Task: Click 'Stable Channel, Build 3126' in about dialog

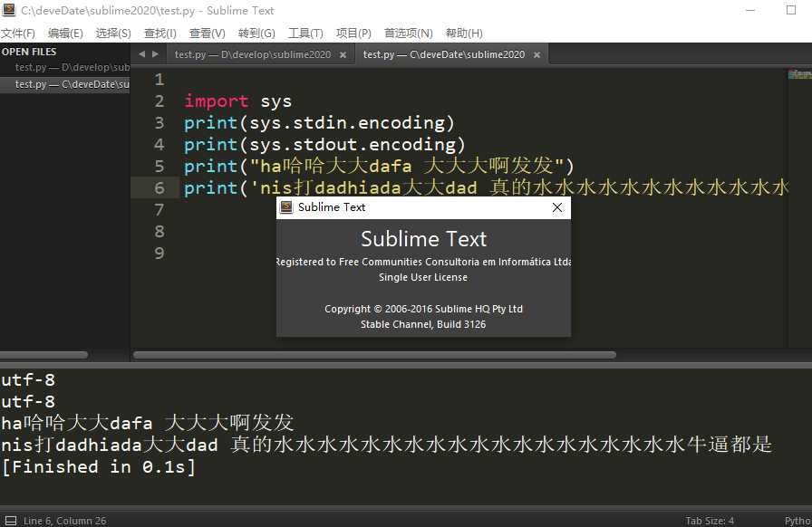Action: (423, 324)
